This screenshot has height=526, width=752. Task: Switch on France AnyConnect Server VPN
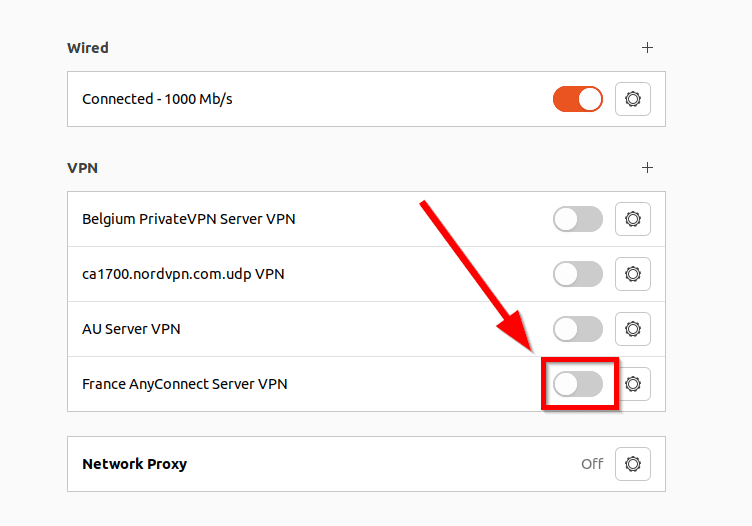578,383
